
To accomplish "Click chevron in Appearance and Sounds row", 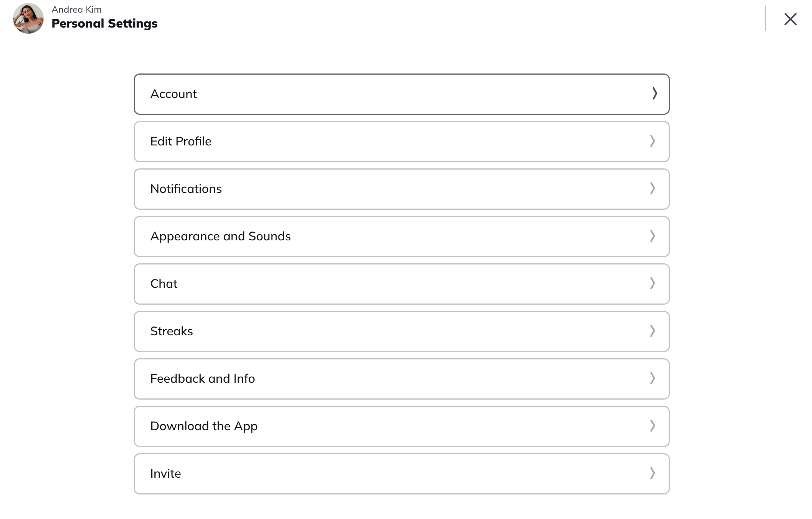I will tap(652, 236).
